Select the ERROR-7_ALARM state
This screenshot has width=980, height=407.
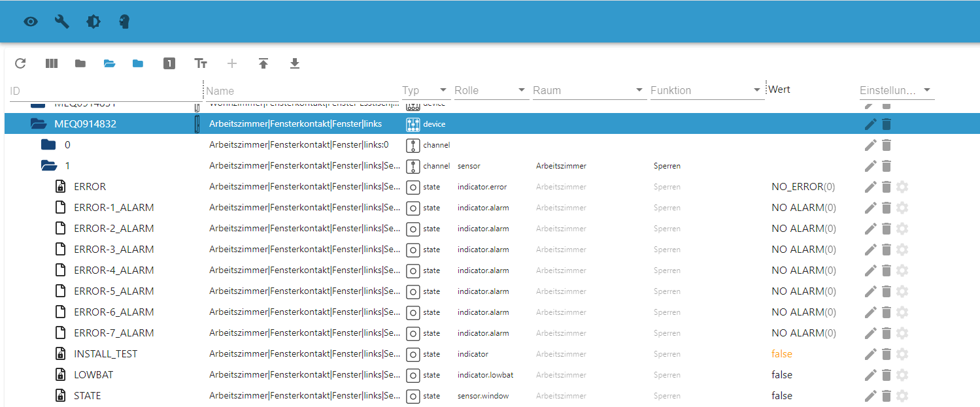[114, 333]
